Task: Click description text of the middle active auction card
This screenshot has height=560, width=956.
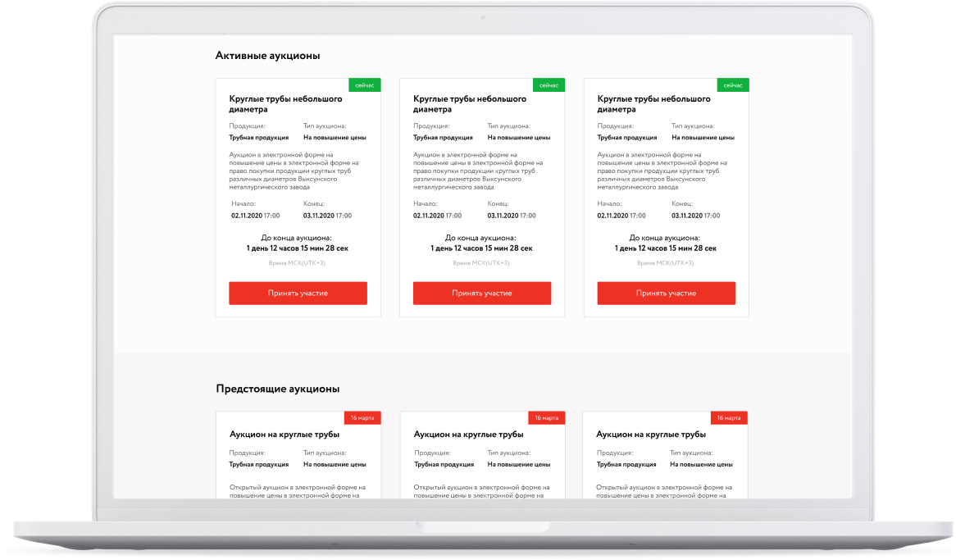Action: (478, 171)
